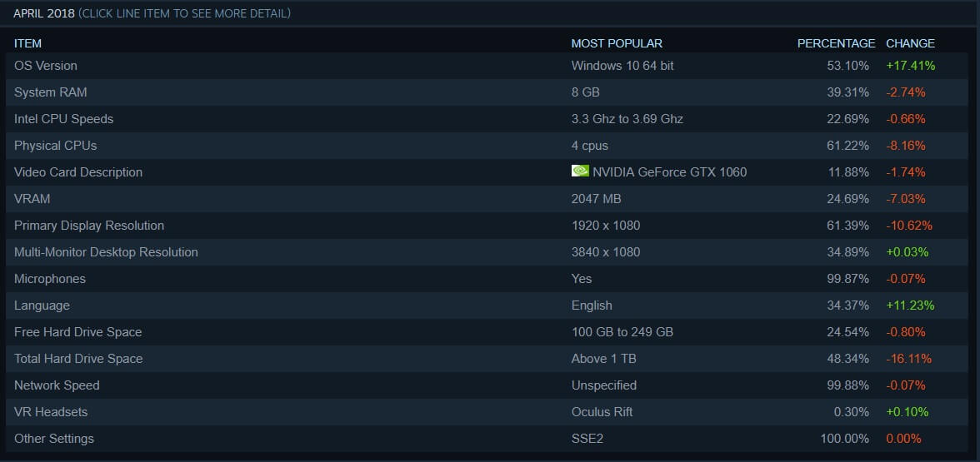Open Multi-Monitor Desktop Resolution row
Viewport: 980px width, 462px height.
point(106,252)
